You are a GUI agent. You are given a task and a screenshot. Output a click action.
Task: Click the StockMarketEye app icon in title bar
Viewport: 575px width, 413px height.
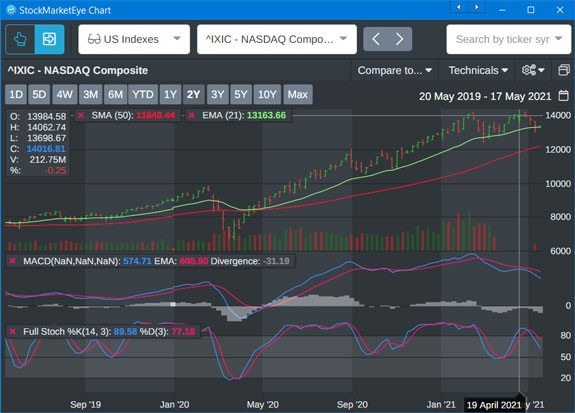tap(11, 10)
